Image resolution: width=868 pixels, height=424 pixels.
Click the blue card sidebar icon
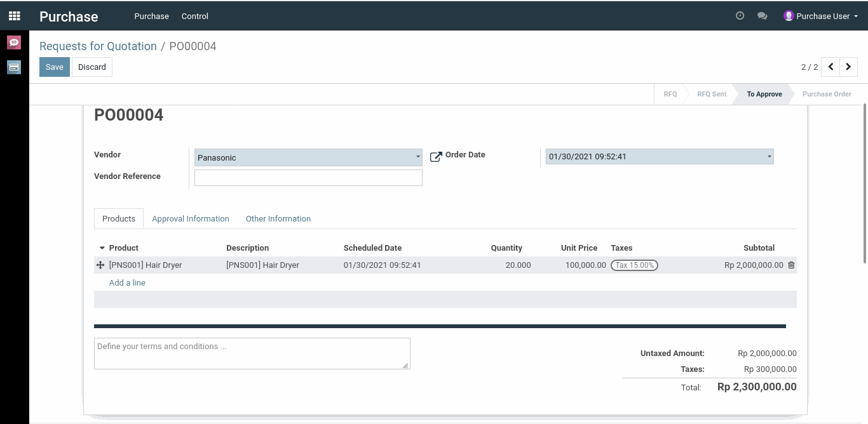pos(14,67)
